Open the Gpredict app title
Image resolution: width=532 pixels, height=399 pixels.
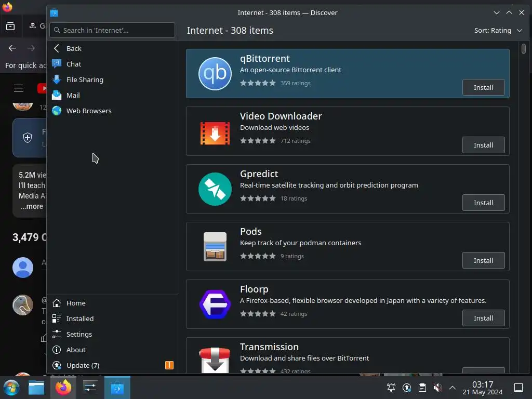(x=259, y=174)
